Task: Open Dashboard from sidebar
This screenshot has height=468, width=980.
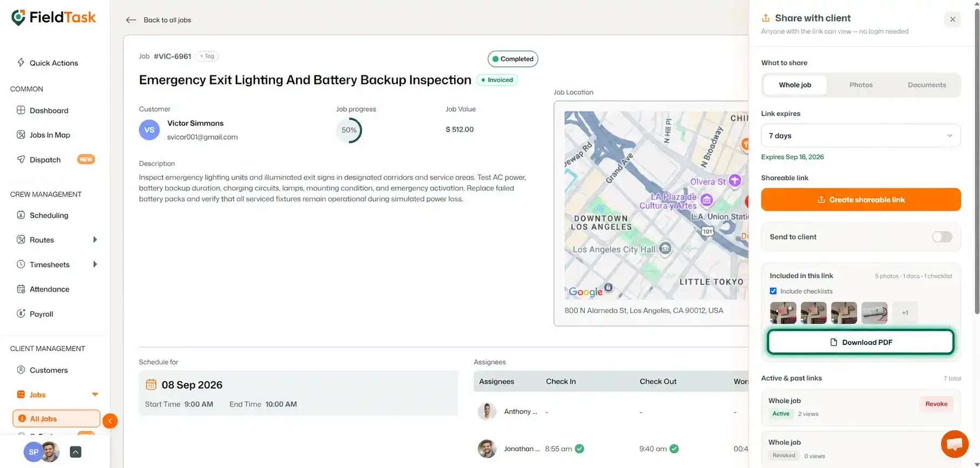Action: click(x=49, y=110)
